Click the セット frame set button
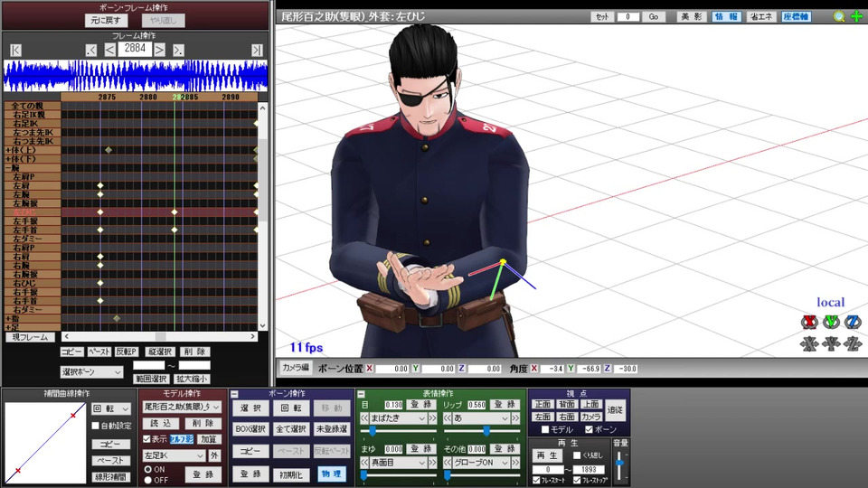The width and height of the screenshot is (868, 488). tap(602, 16)
